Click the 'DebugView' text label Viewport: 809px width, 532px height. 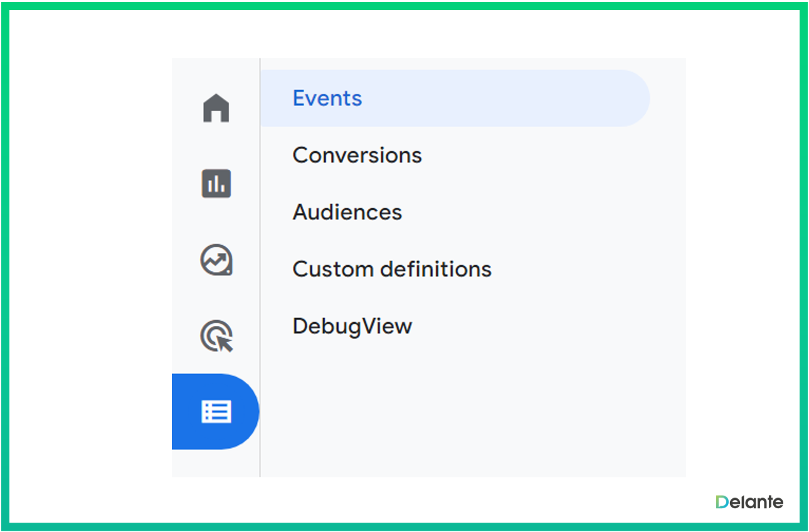pyautogui.click(x=352, y=326)
